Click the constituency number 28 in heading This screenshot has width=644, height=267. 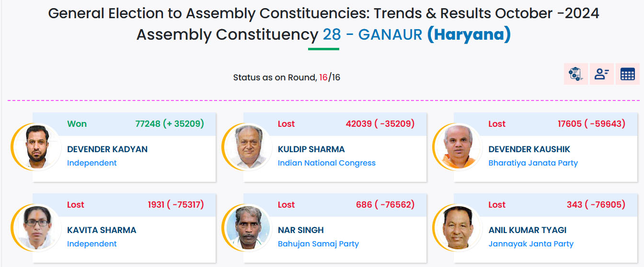[x=332, y=35]
